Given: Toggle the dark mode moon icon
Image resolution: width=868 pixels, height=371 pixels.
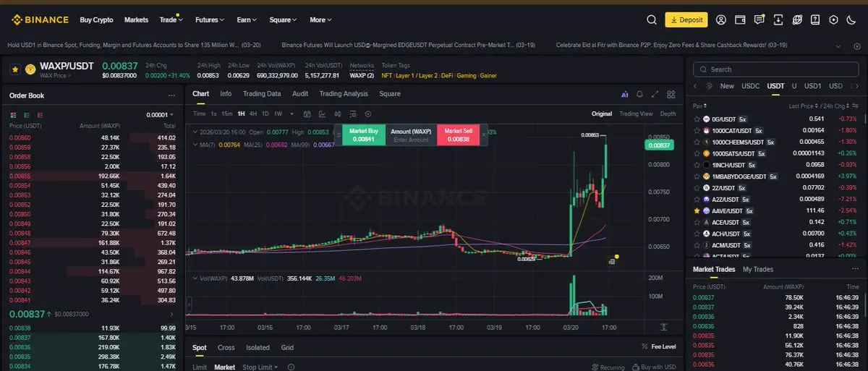Looking at the screenshot, I should (851, 20).
